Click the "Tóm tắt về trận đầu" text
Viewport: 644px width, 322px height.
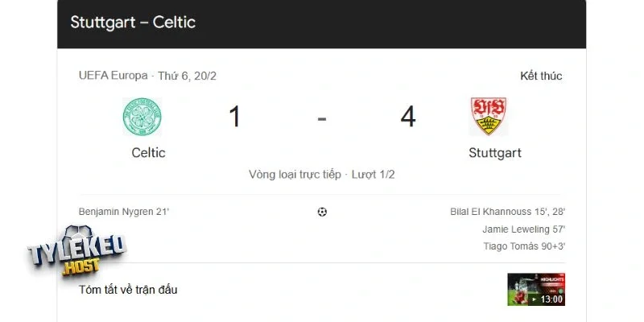click(128, 290)
